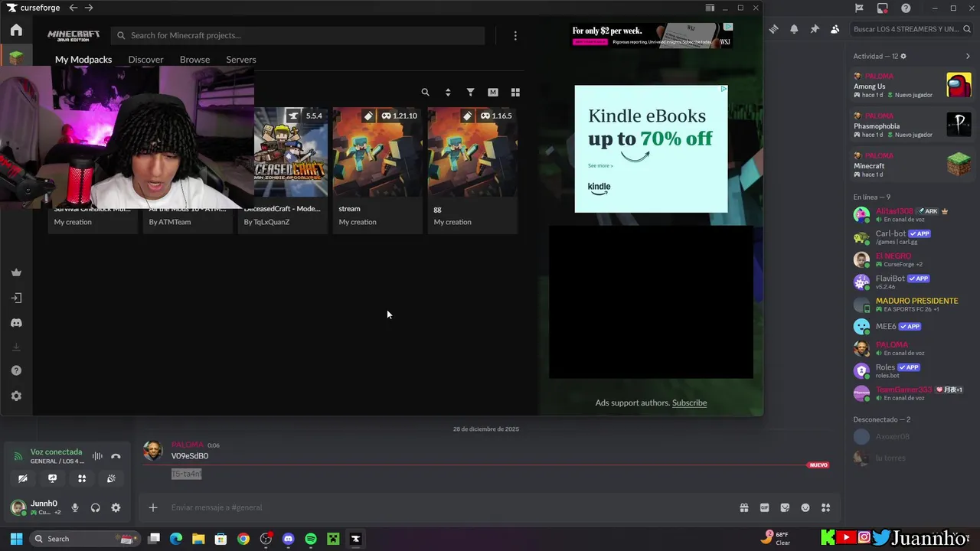The width and height of the screenshot is (980, 551).
Task: Open the gift icon in Discord message bar
Action: coord(743,507)
